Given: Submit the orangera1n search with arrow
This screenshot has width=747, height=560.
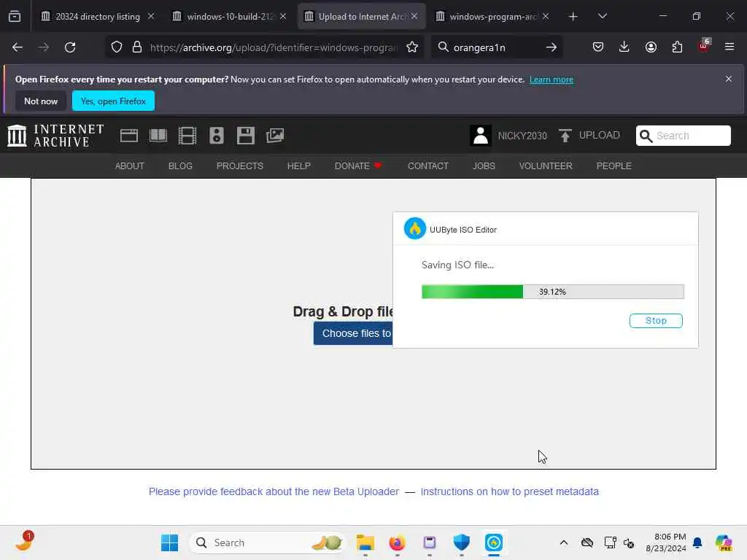Looking at the screenshot, I should pos(551,47).
